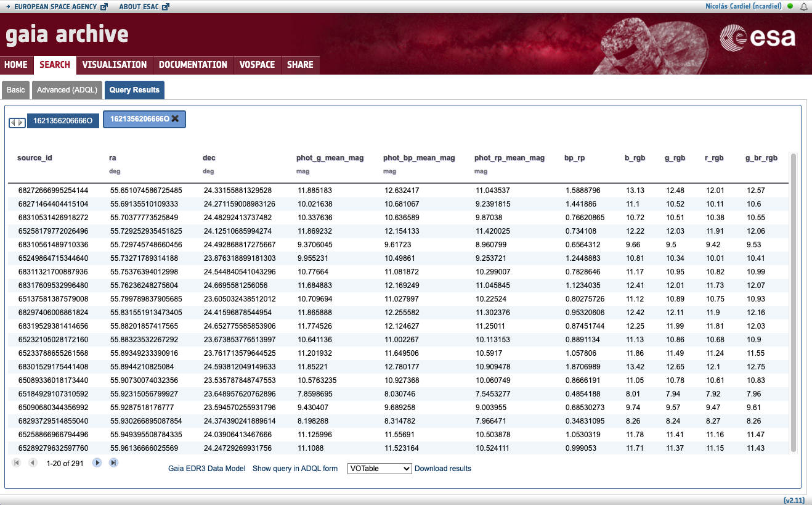Click the tab scroll arrows icon
The image size is (812, 505).
pyautogui.click(x=17, y=122)
